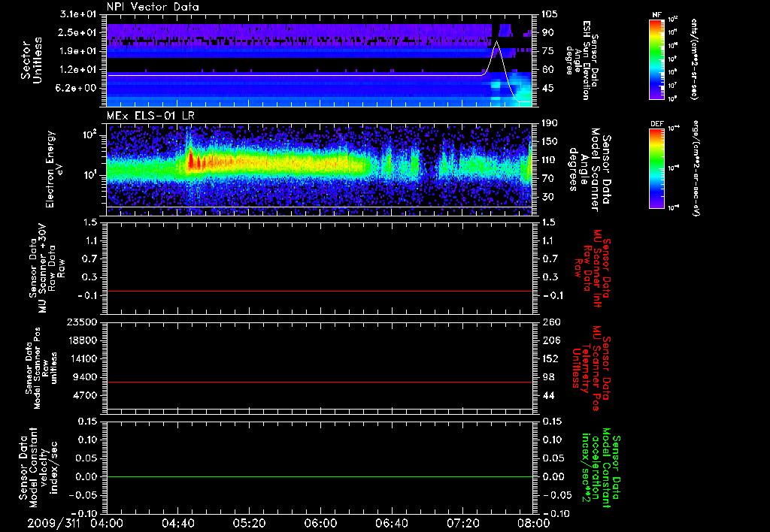Image resolution: width=770 pixels, height=532 pixels.
Task: Select the 08:00 time axis label
Action: (x=532, y=522)
